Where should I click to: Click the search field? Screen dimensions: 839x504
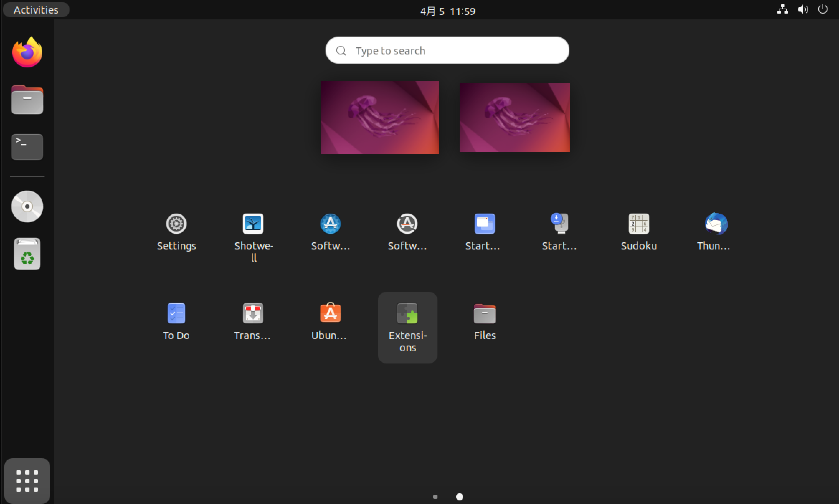coord(447,51)
